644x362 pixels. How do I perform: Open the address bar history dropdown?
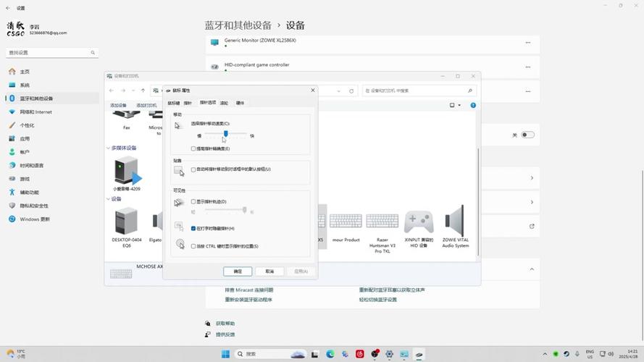coord(339,91)
